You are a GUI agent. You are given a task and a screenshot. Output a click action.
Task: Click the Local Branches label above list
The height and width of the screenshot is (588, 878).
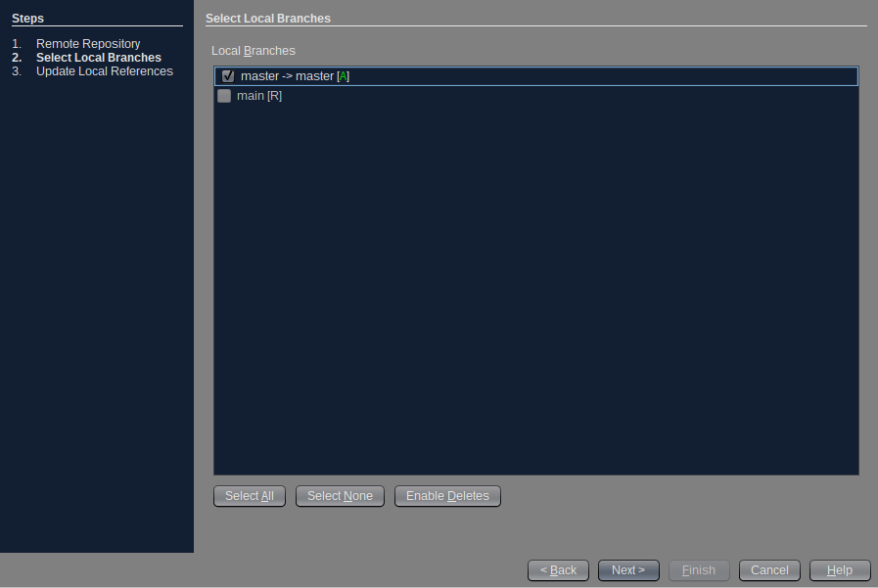(x=253, y=50)
